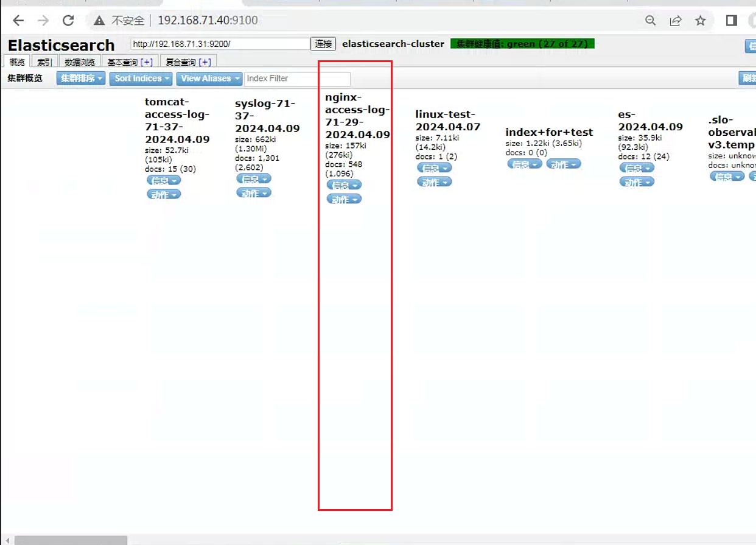The height and width of the screenshot is (545, 756).
Task: Click the not-secure warning icon
Action: [99, 21]
